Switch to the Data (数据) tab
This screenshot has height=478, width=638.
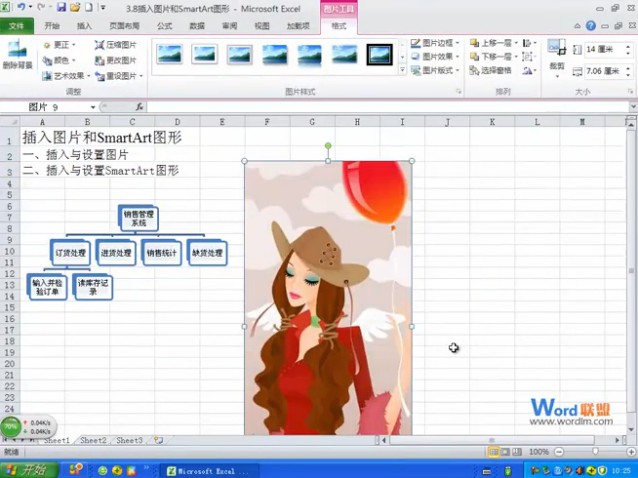click(197, 26)
